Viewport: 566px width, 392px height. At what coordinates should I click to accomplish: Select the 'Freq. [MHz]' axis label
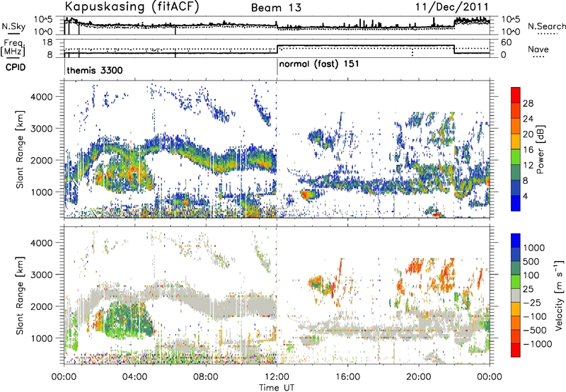tap(13, 48)
